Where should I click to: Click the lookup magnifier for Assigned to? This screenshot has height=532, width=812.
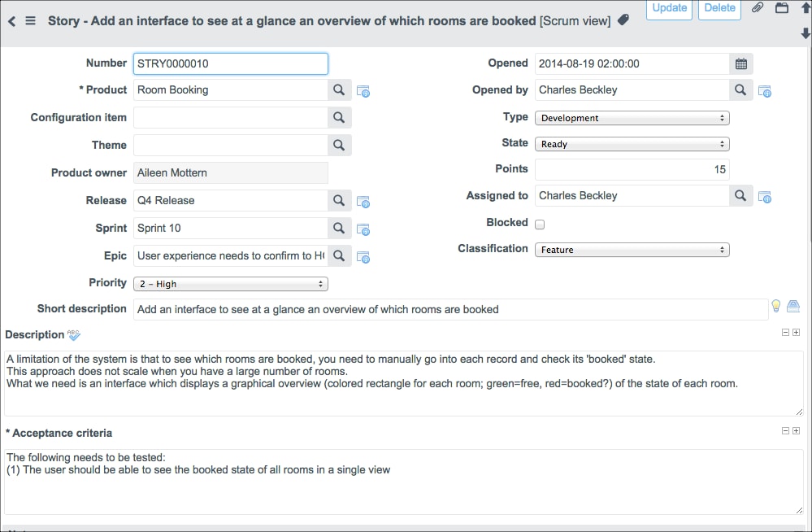740,196
